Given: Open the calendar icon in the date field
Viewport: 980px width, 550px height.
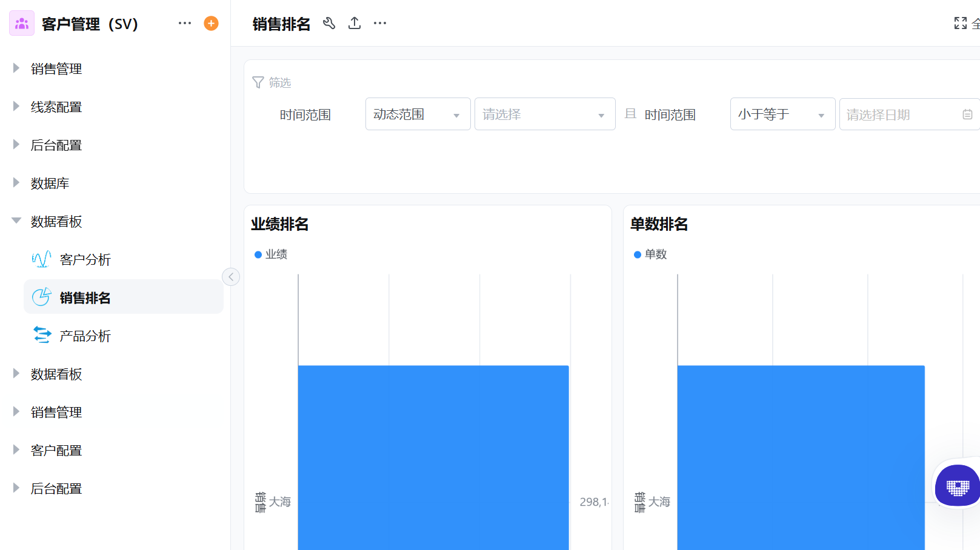Looking at the screenshot, I should (968, 114).
